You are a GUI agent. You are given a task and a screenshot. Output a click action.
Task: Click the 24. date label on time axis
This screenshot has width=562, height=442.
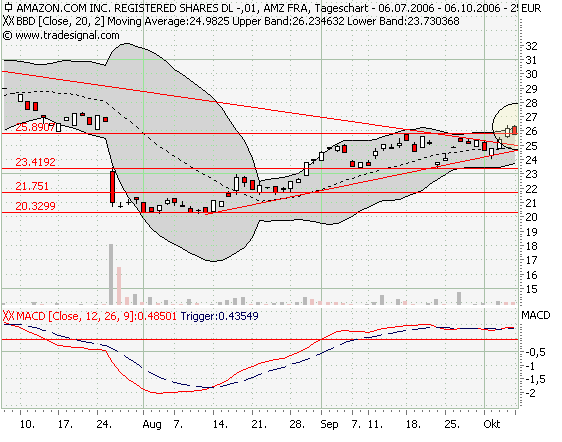(x=104, y=424)
